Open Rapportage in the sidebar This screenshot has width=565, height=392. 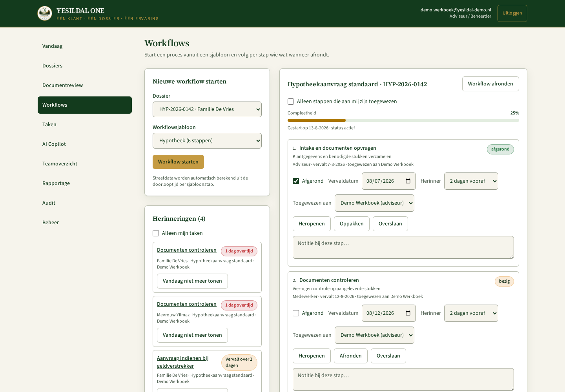(x=85, y=183)
